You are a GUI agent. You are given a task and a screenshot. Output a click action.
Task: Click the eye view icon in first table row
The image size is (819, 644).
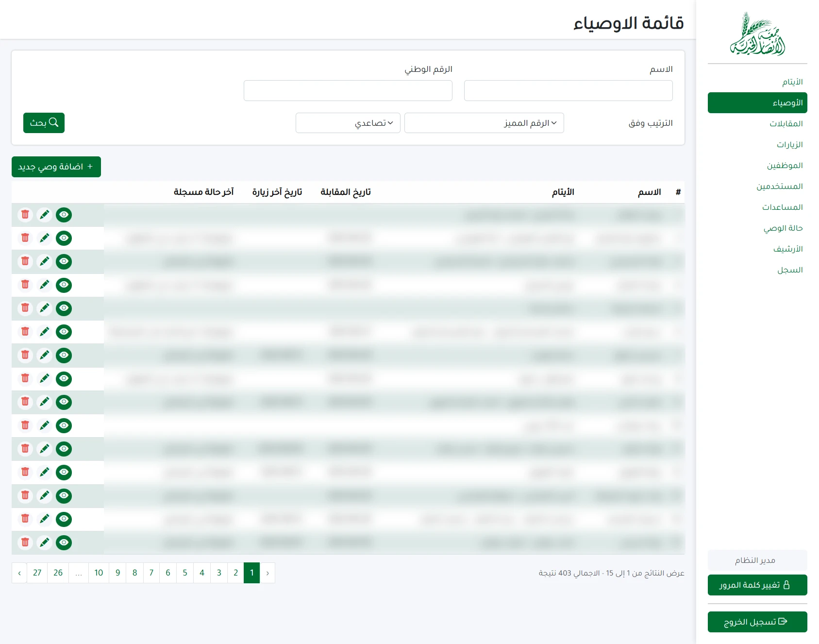point(64,215)
